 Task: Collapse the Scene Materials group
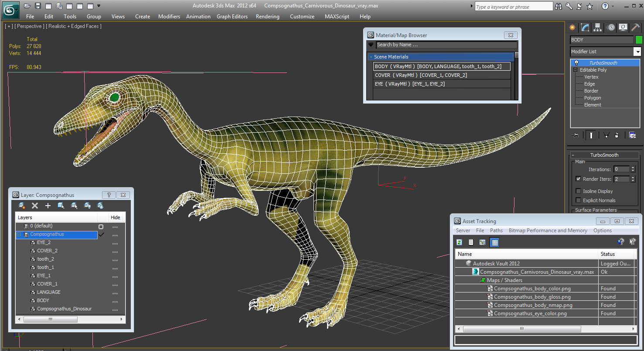[x=371, y=57]
